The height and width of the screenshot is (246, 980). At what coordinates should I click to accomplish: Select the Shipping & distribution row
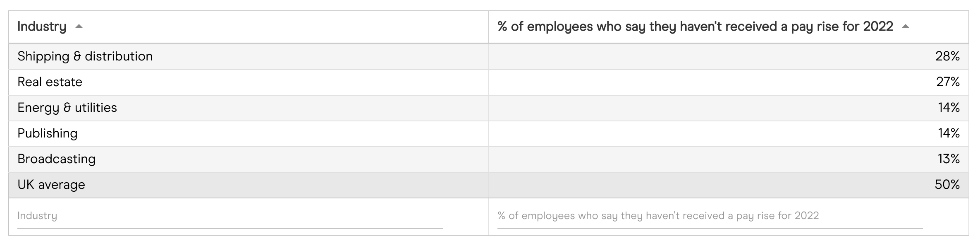pyautogui.click(x=85, y=56)
